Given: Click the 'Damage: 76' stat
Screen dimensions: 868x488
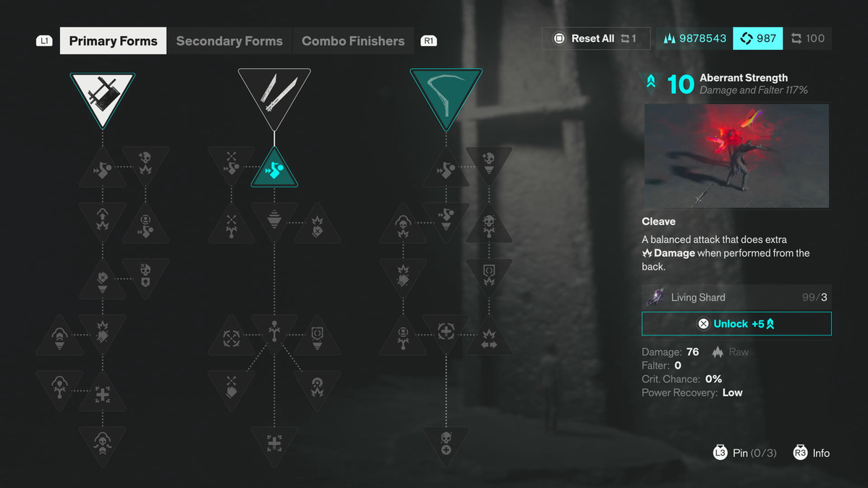Looking at the screenshot, I should pyautogui.click(x=671, y=351).
